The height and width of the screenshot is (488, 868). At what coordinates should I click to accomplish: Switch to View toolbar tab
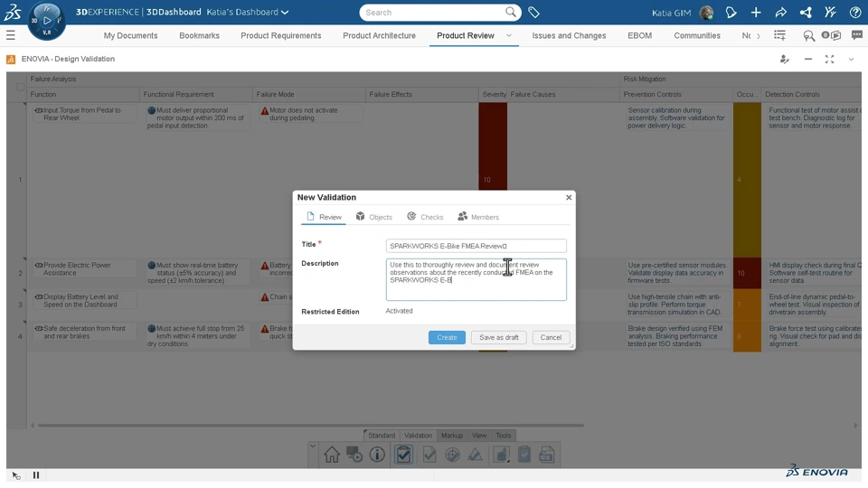point(479,436)
